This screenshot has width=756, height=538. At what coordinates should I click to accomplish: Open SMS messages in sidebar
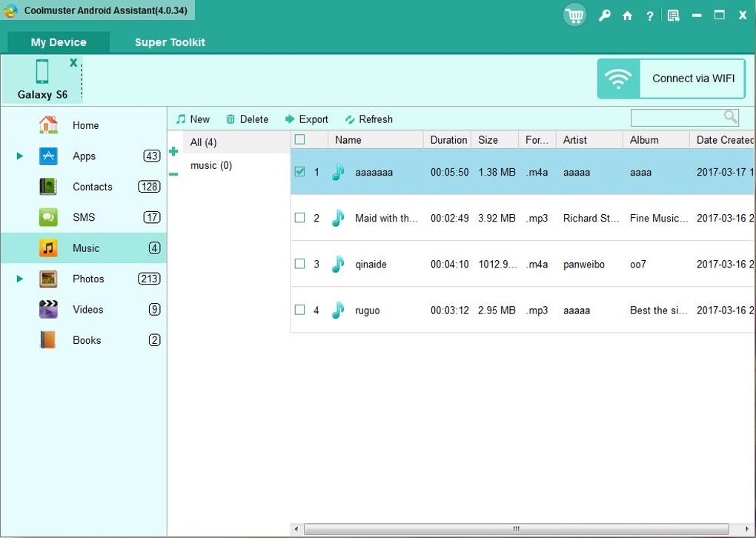point(84,217)
